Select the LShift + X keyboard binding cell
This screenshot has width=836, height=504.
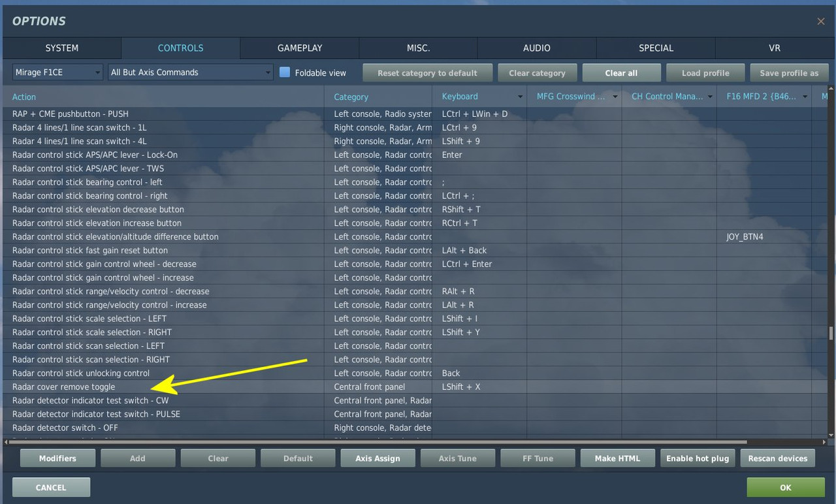(479, 387)
